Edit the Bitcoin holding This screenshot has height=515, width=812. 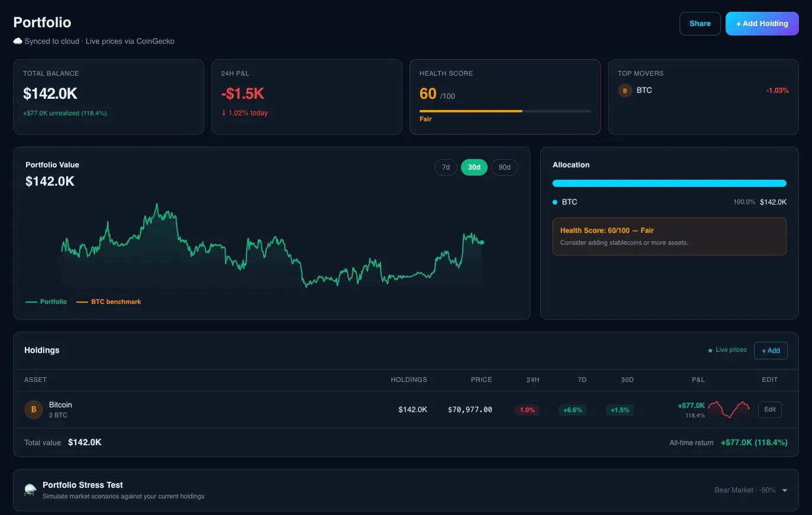769,410
